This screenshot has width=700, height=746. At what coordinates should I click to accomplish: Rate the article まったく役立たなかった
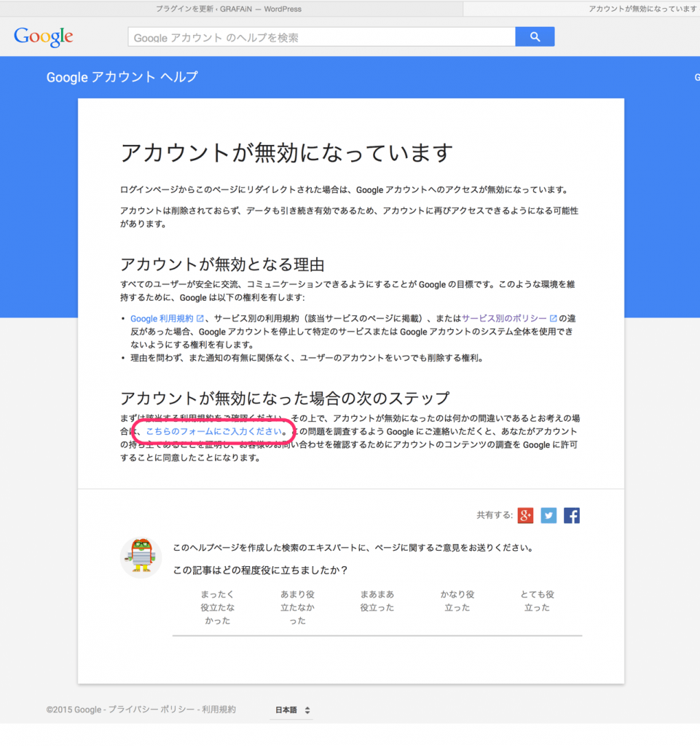(217, 608)
